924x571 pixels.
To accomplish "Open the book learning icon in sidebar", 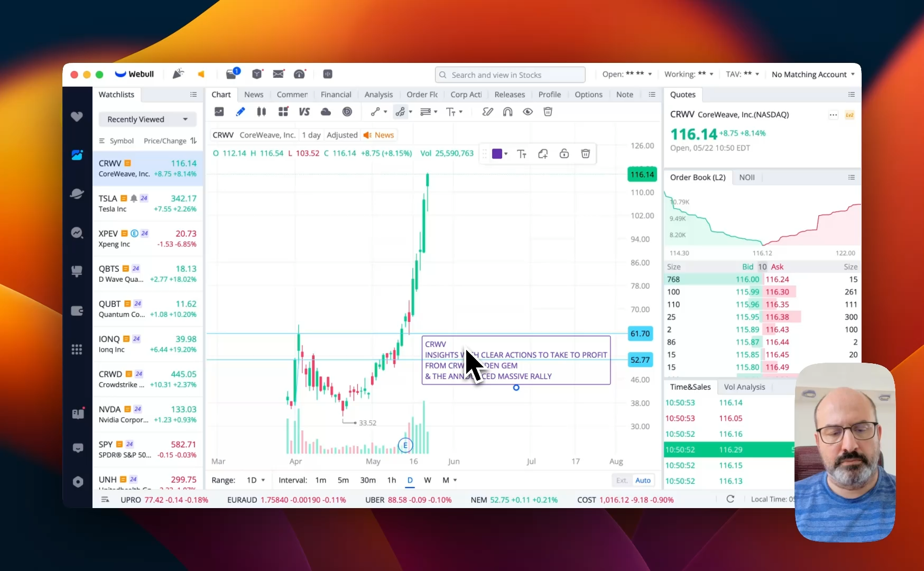I will pos(78,413).
